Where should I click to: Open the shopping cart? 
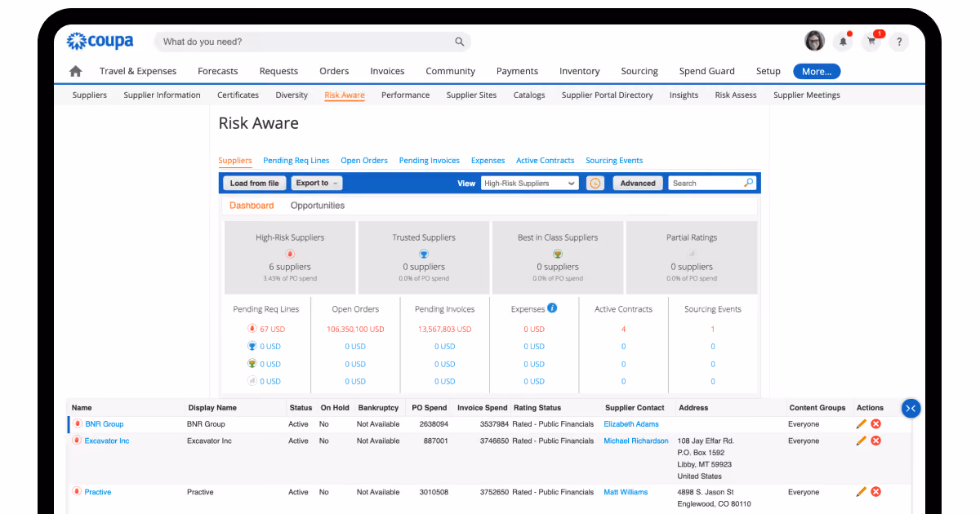click(x=872, y=42)
